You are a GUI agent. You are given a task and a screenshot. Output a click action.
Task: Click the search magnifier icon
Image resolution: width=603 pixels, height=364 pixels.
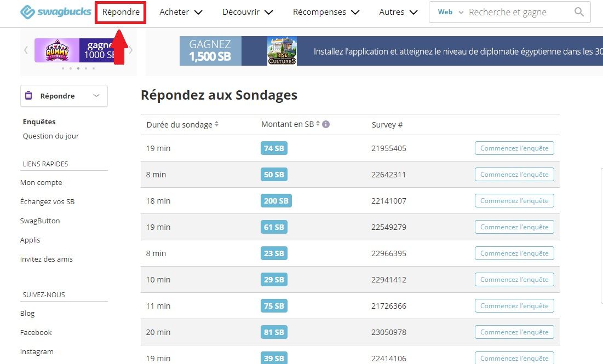tap(579, 12)
